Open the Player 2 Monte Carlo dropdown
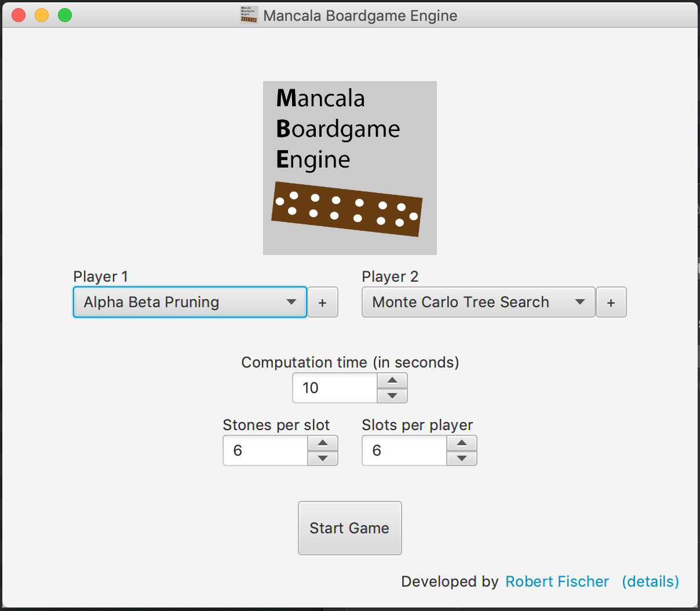 pos(478,302)
